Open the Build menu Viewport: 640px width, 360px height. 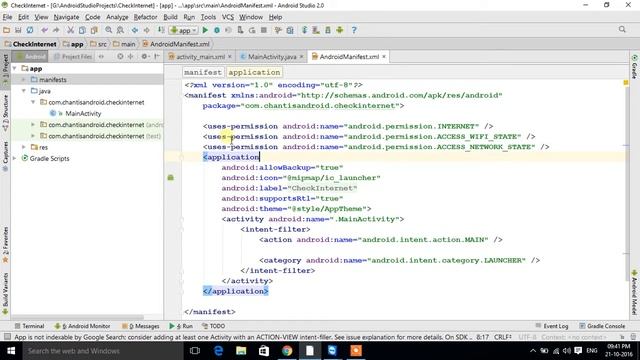tap(170, 17)
